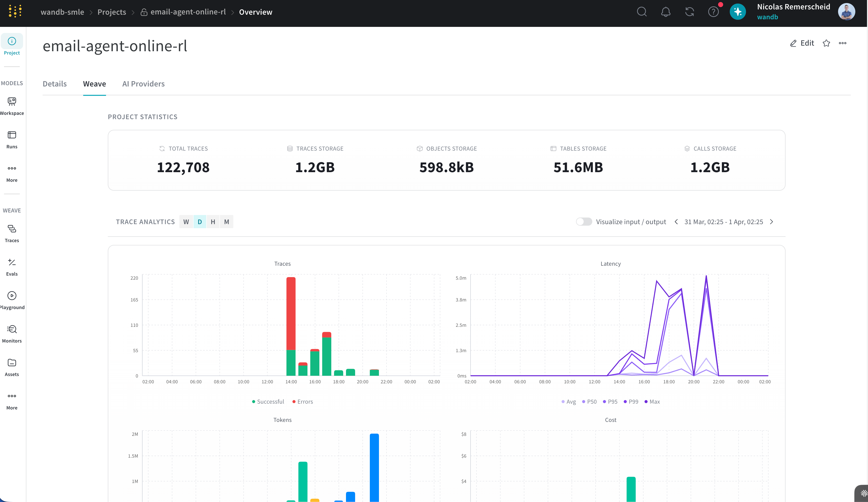Click the Calls Storage layers icon
868x502 pixels.
(687, 148)
